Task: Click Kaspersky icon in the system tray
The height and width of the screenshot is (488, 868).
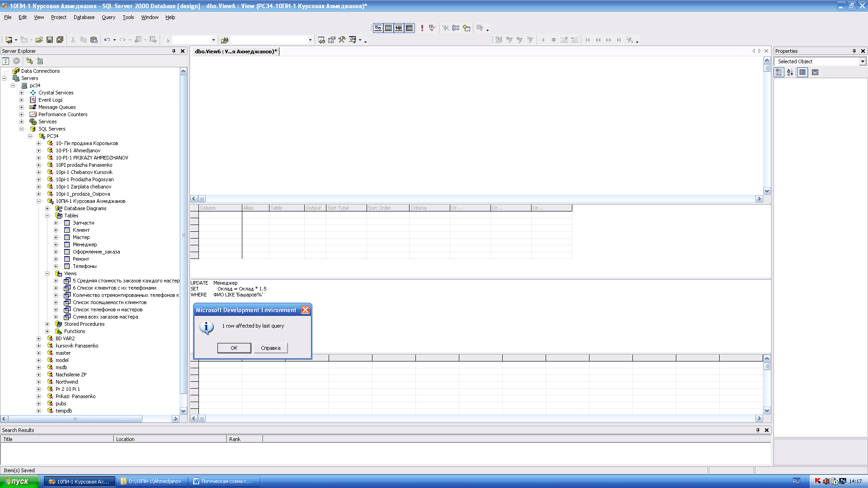Action: tap(818, 481)
